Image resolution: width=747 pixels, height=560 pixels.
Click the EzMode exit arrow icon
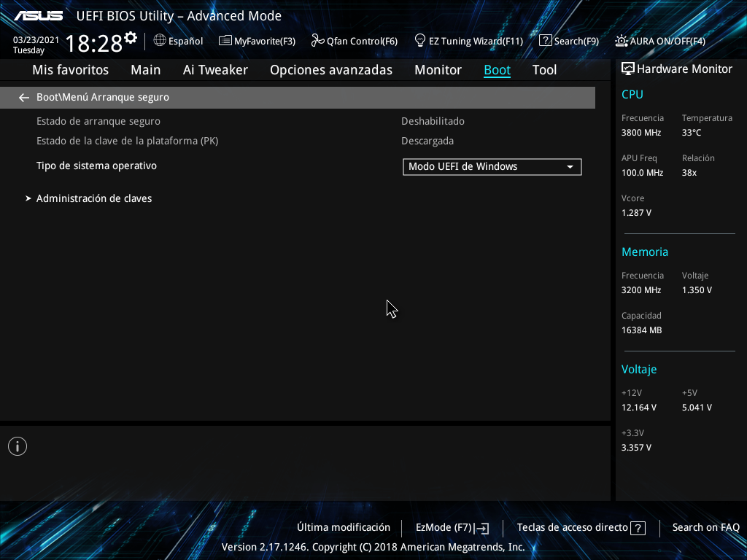(481, 528)
